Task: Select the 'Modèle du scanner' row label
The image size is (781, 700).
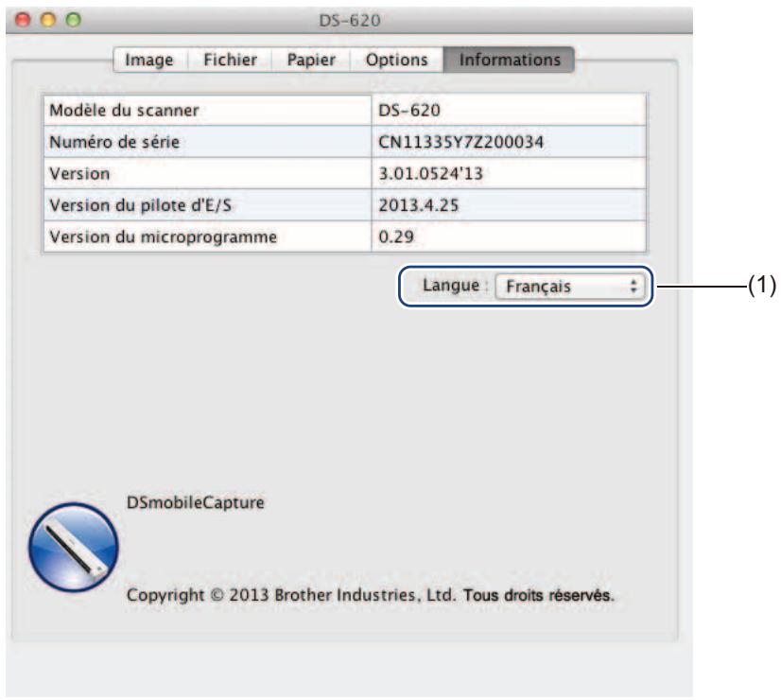Action: [x=124, y=110]
